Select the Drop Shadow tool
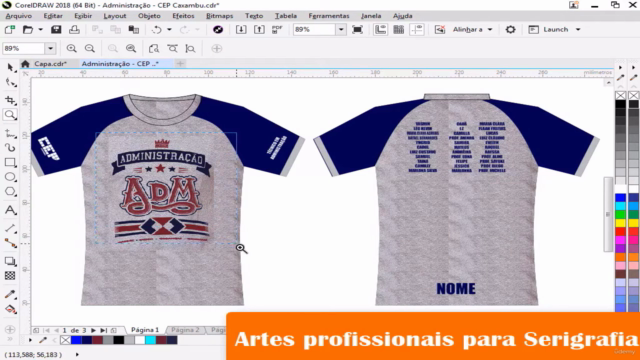 pos(10,261)
